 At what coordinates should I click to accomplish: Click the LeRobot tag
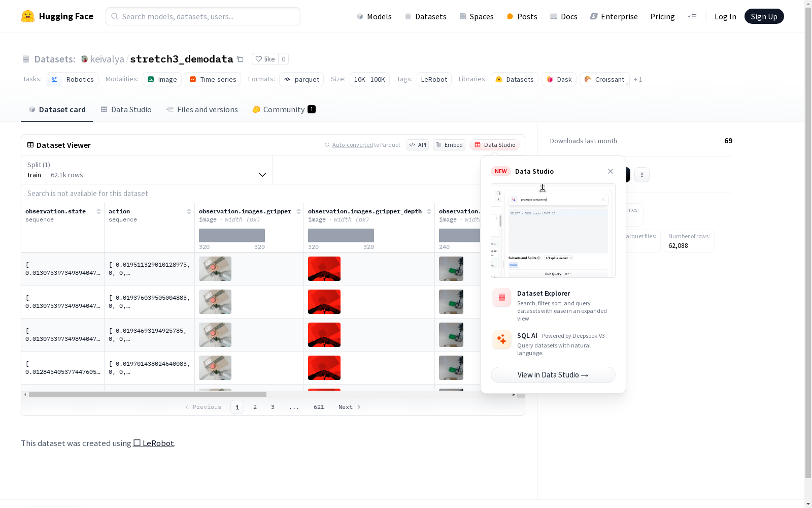pos(434,79)
